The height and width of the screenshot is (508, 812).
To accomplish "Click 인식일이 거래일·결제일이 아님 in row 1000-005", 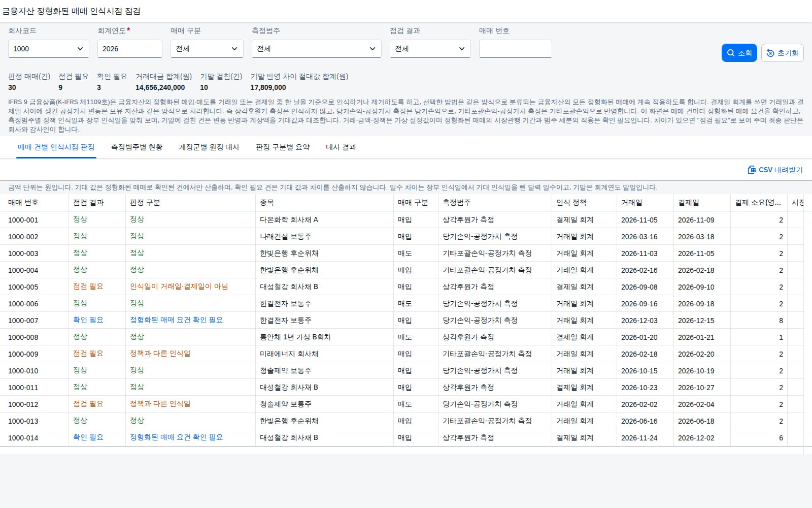I will coord(179,287).
